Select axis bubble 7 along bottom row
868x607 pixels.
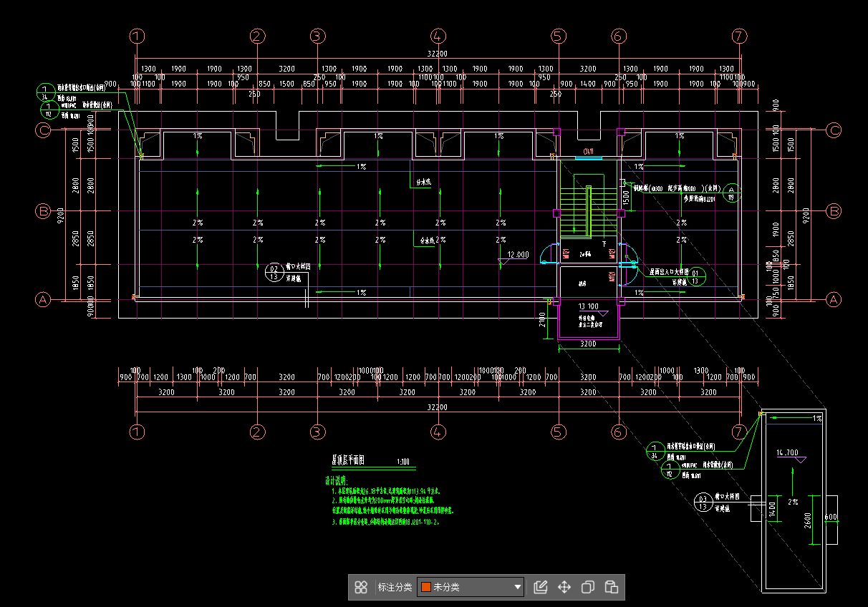[740, 432]
